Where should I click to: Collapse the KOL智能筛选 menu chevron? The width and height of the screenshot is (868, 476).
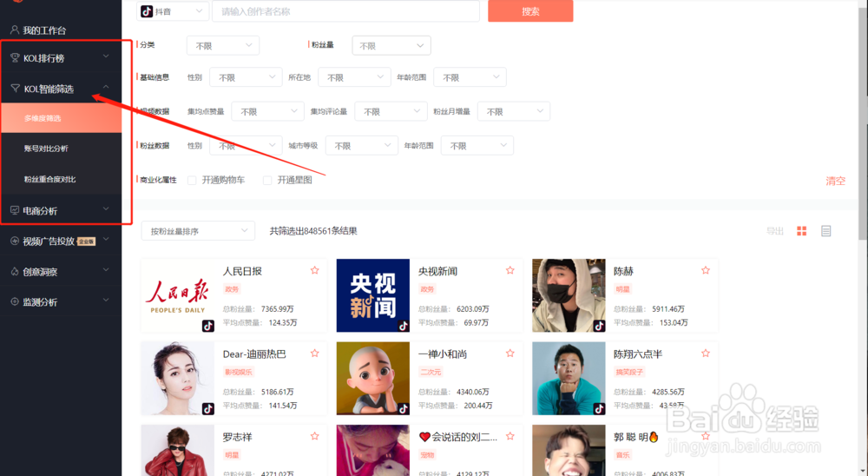pos(106,87)
